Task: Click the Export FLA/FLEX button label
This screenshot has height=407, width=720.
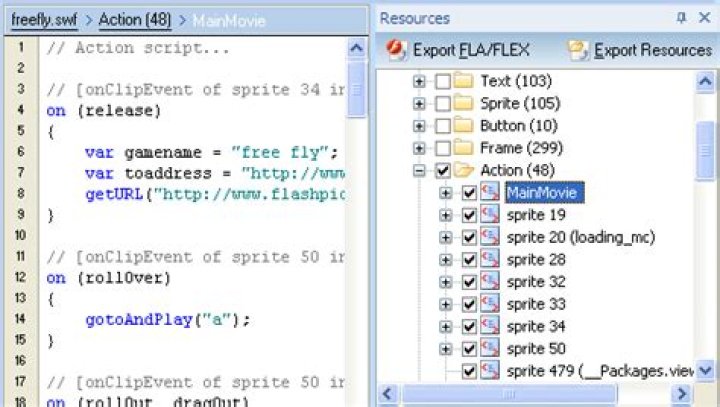Action: pyautogui.click(x=471, y=50)
